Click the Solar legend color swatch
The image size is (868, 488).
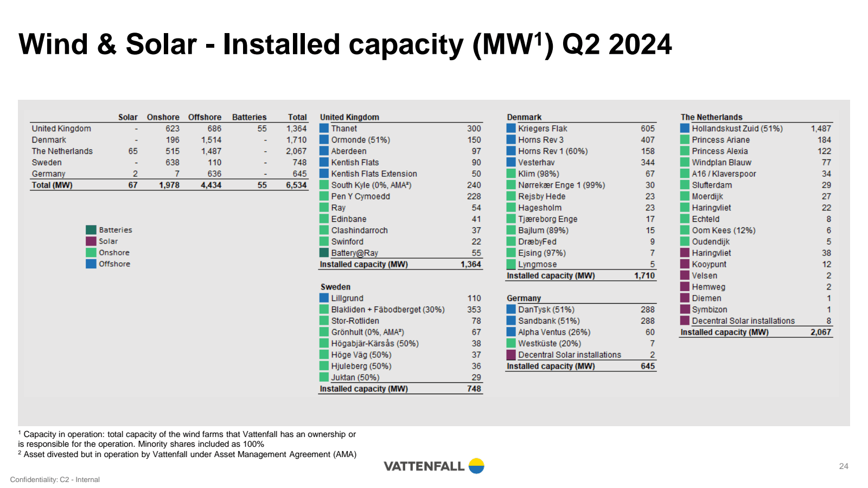tap(91, 241)
